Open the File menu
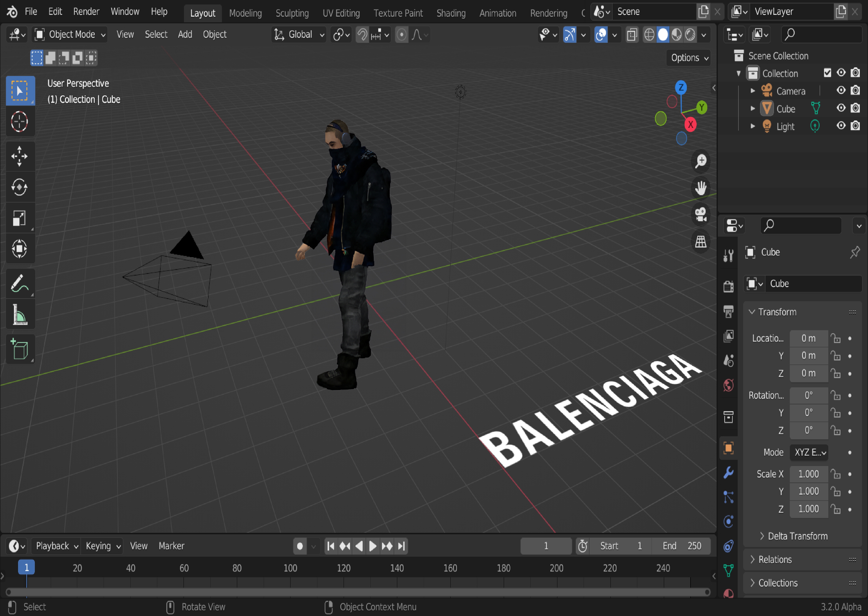Screen dimensions: 868x616 tap(31, 12)
